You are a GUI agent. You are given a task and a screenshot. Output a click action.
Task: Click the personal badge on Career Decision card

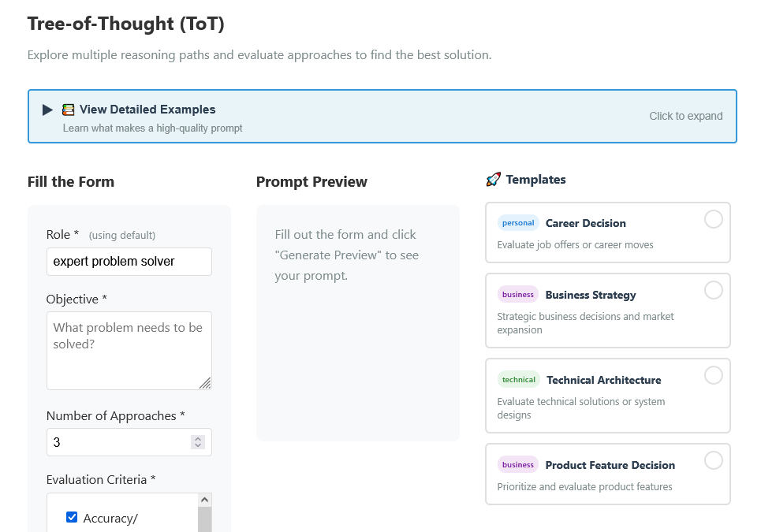(x=518, y=222)
